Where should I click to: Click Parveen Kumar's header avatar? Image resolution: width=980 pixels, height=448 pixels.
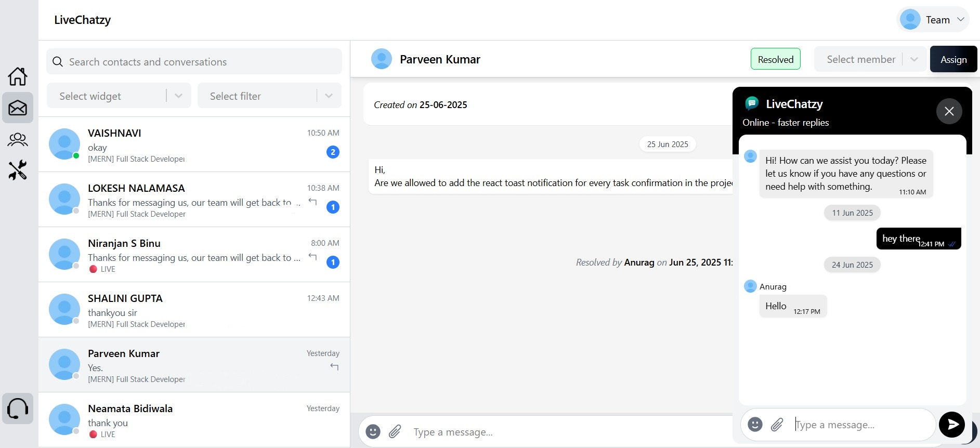(382, 59)
